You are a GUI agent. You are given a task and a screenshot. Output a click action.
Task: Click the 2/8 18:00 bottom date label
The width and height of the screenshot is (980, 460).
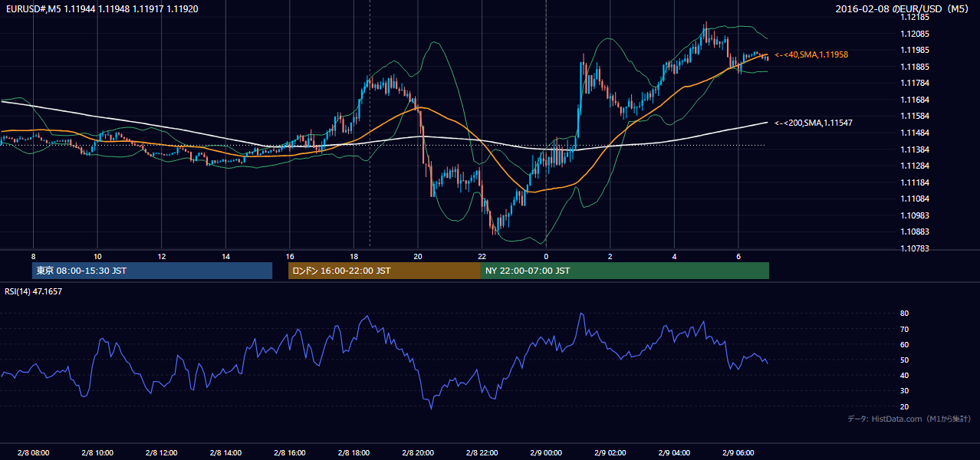354,453
